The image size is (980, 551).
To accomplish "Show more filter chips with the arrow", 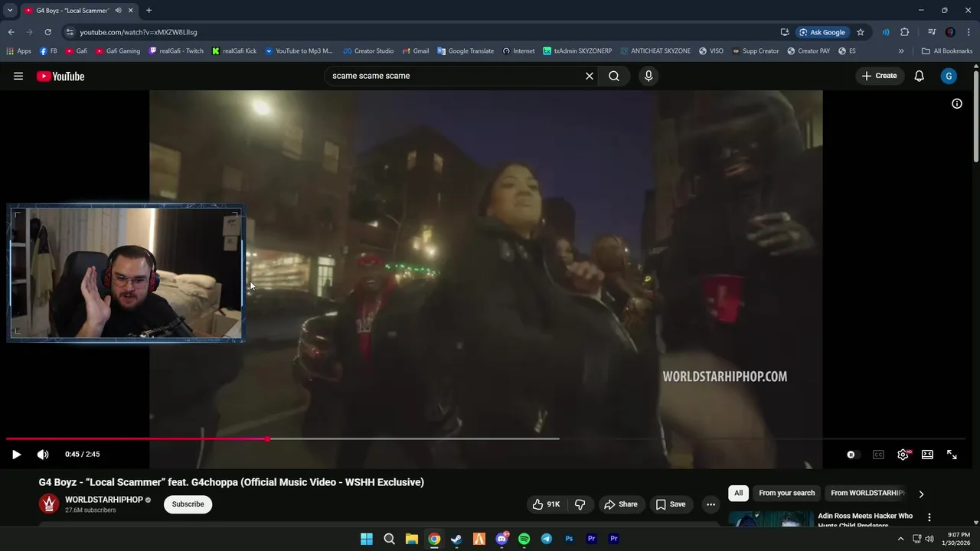I will [921, 494].
